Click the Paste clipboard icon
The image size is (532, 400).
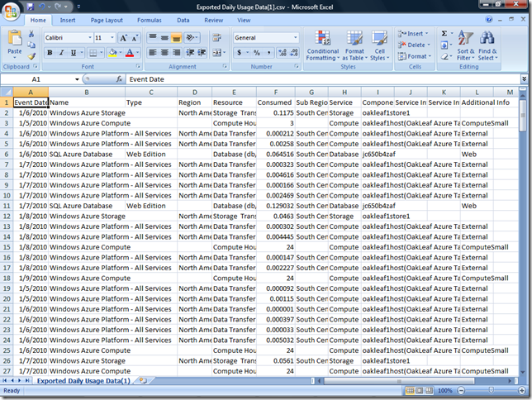point(15,38)
